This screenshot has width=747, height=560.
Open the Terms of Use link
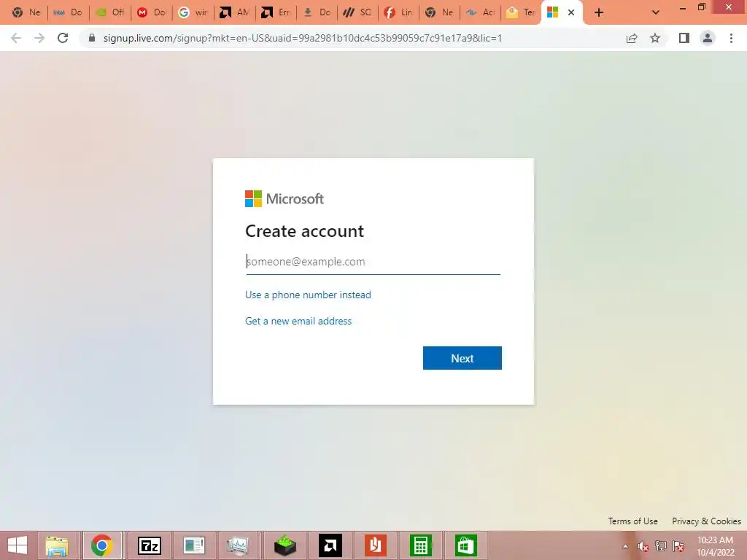pos(632,521)
